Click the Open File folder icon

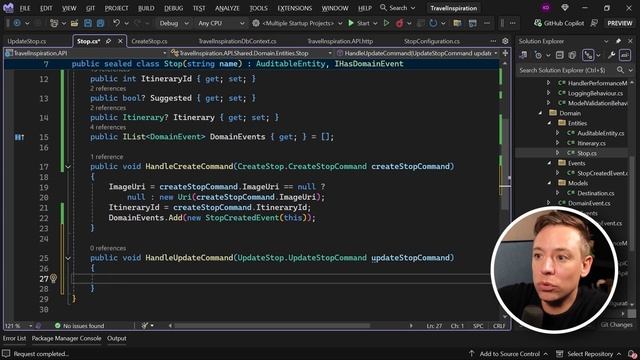tap(74, 23)
